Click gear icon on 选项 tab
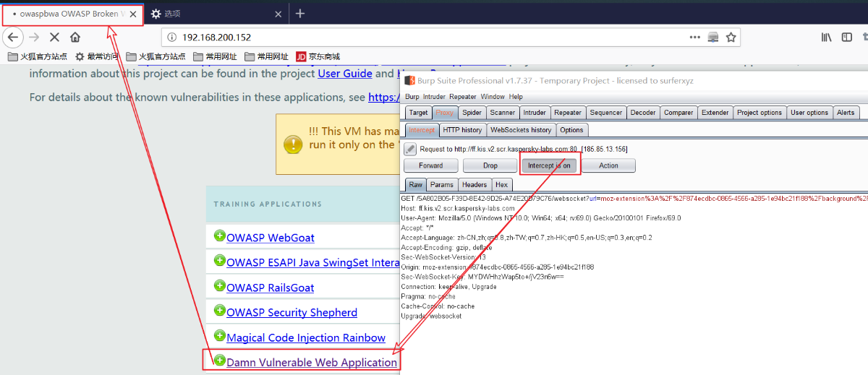This screenshot has width=868, height=375. [x=156, y=14]
